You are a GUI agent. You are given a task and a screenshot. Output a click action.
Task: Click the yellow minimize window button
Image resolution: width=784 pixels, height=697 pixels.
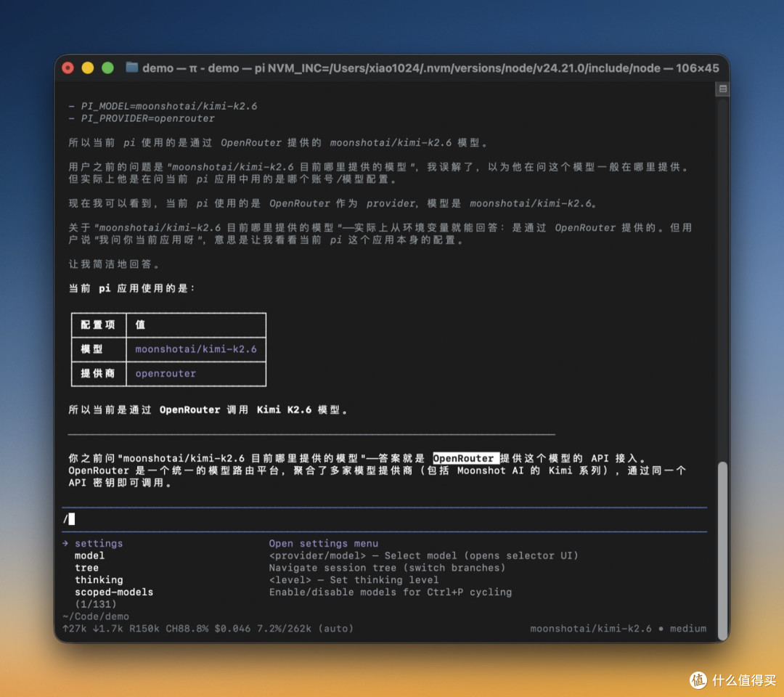pos(88,68)
